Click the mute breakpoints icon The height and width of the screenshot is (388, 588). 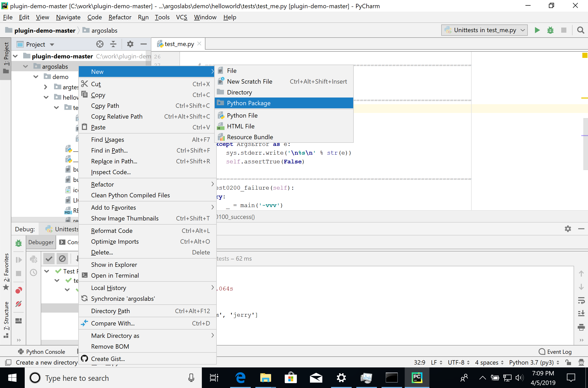pyautogui.click(x=19, y=304)
